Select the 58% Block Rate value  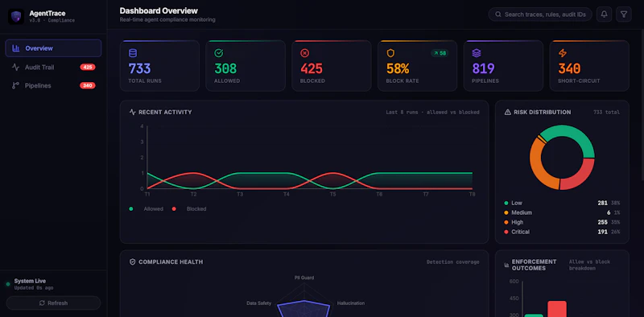[398, 68]
